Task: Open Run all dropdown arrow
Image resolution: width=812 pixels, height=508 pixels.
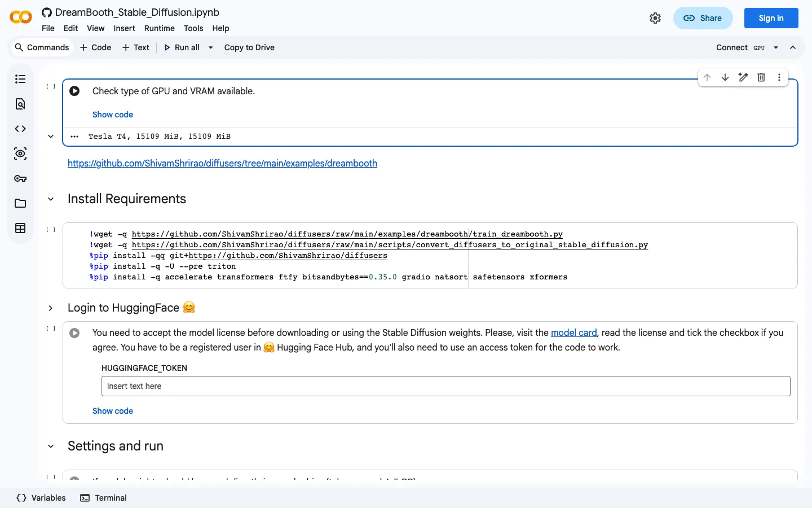Action: [211, 47]
